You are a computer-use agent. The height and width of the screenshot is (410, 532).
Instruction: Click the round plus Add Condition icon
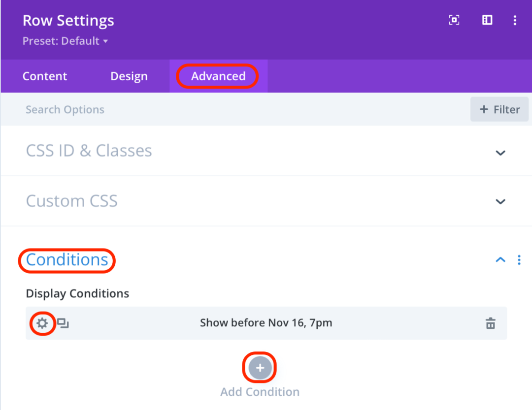coord(260,368)
